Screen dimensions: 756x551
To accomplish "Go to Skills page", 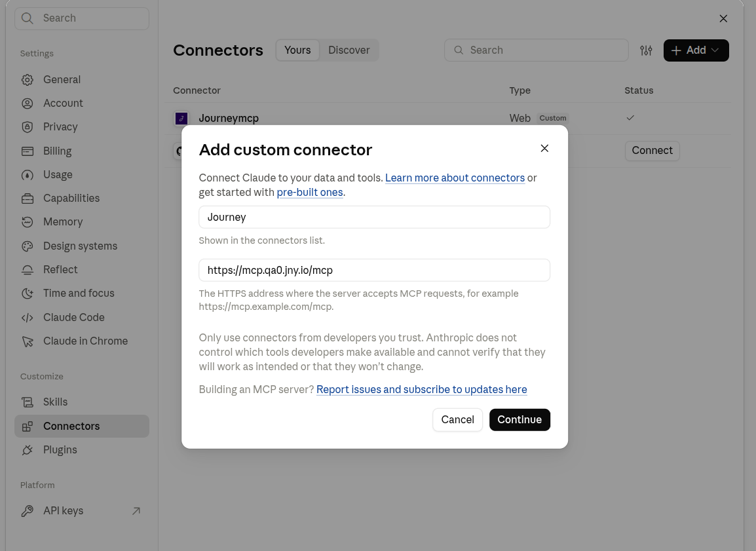I will tap(81, 402).
